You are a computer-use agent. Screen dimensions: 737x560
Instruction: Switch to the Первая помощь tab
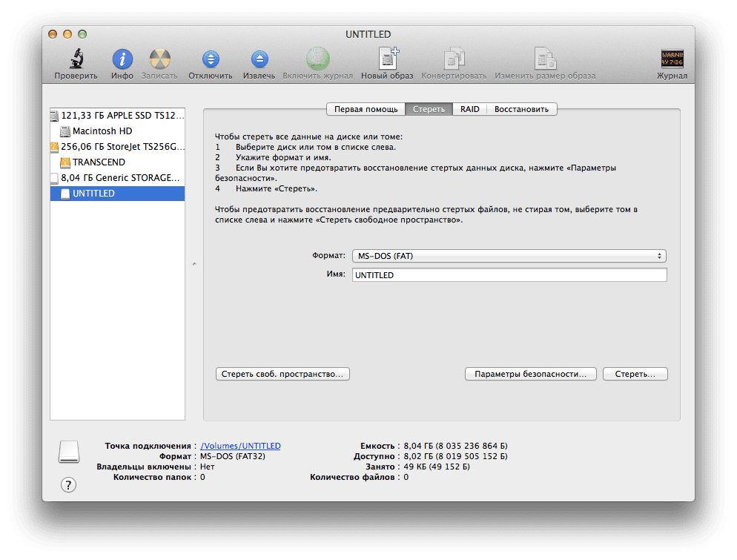(x=366, y=109)
